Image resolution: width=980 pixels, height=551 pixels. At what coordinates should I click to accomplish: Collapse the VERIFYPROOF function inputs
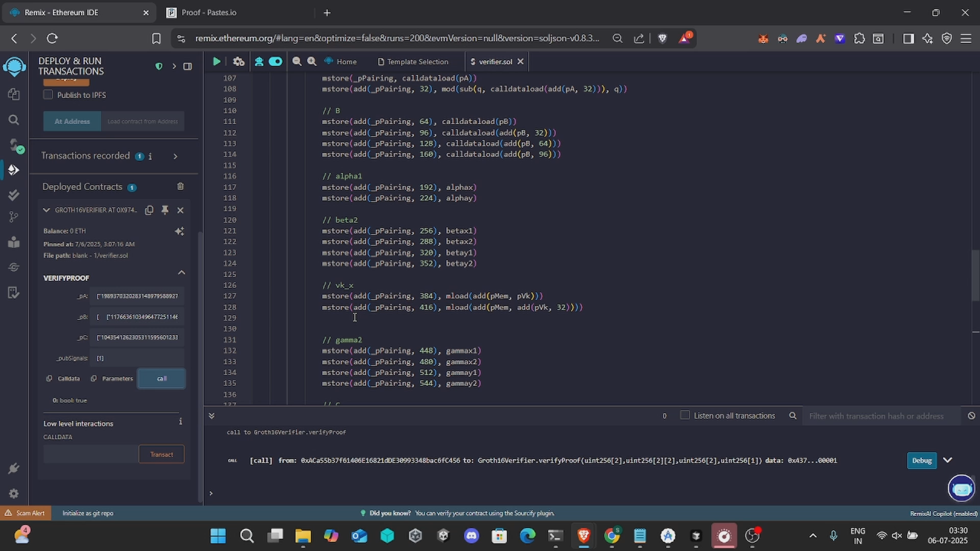181,273
